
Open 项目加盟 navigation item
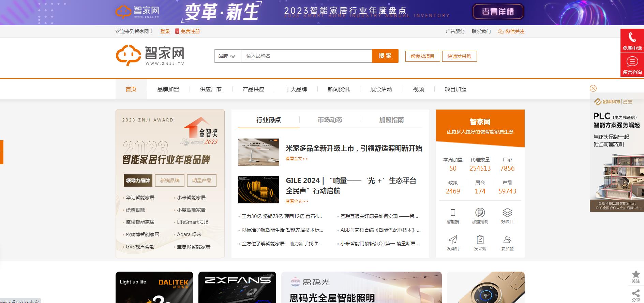tap(455, 89)
